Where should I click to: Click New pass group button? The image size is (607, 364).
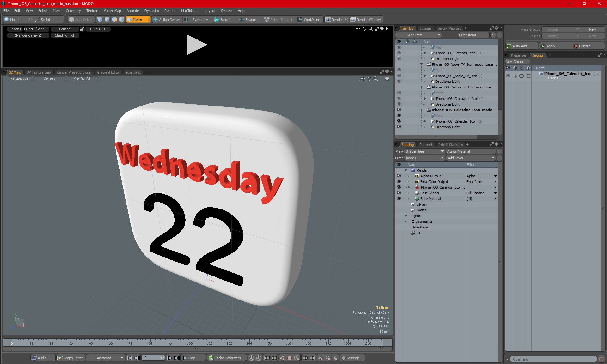(592, 29)
